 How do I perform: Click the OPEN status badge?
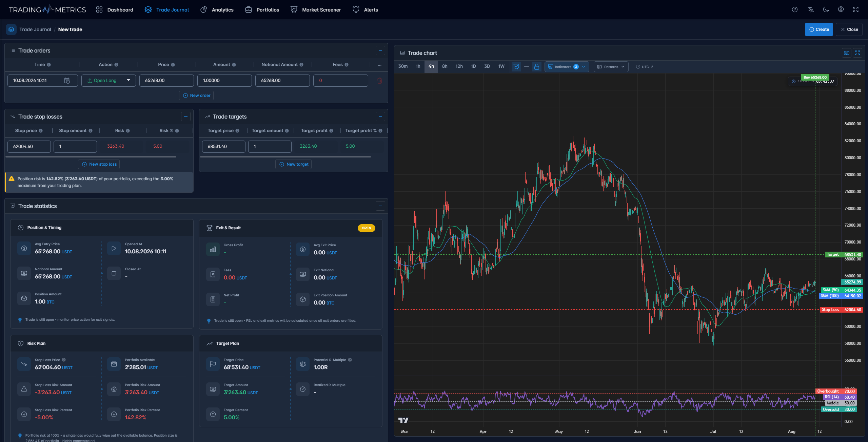point(366,228)
